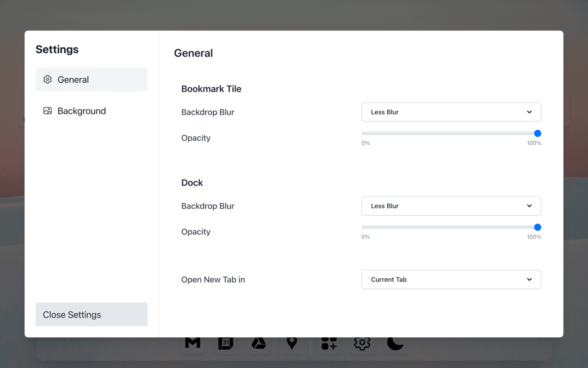Image resolution: width=588 pixels, height=368 pixels.
Task: Click the Bookmark Tile opacity slider thumb
Action: [537, 133]
